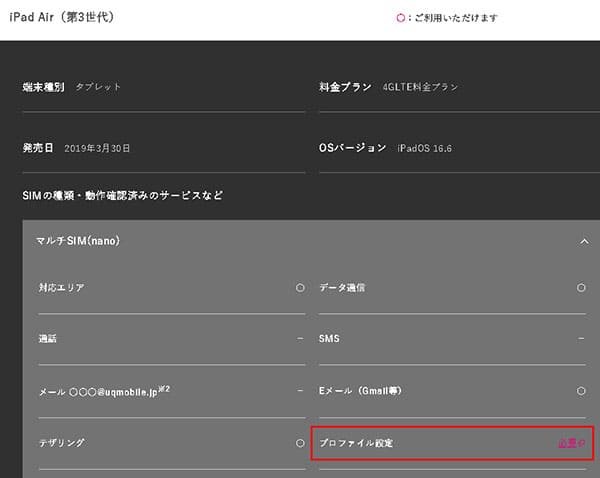Click the テザリング row label

click(x=62, y=443)
